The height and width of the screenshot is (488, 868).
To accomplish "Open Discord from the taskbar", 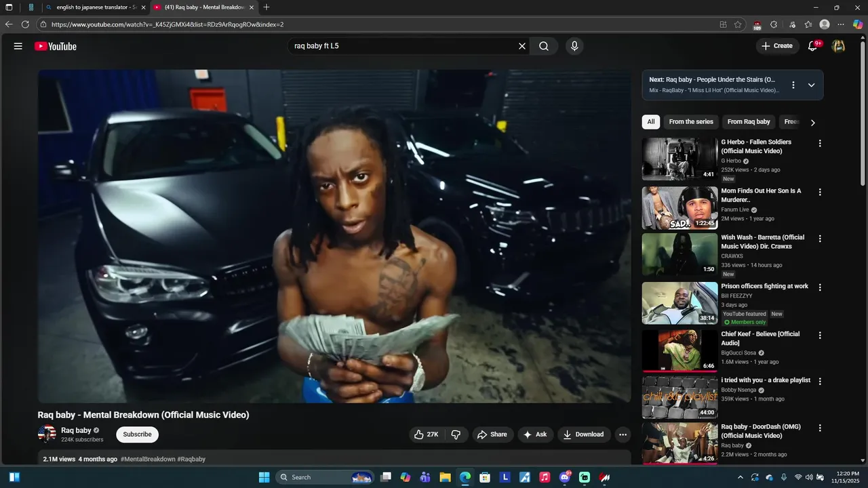I will pos(565,477).
